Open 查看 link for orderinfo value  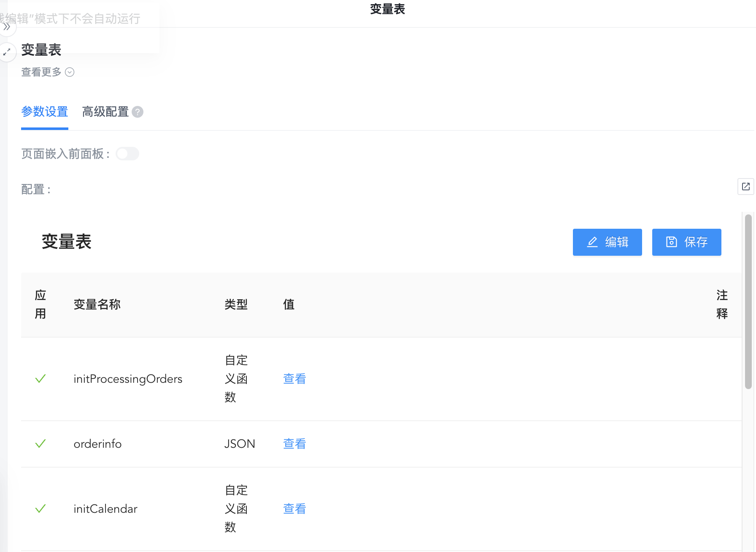coord(294,444)
